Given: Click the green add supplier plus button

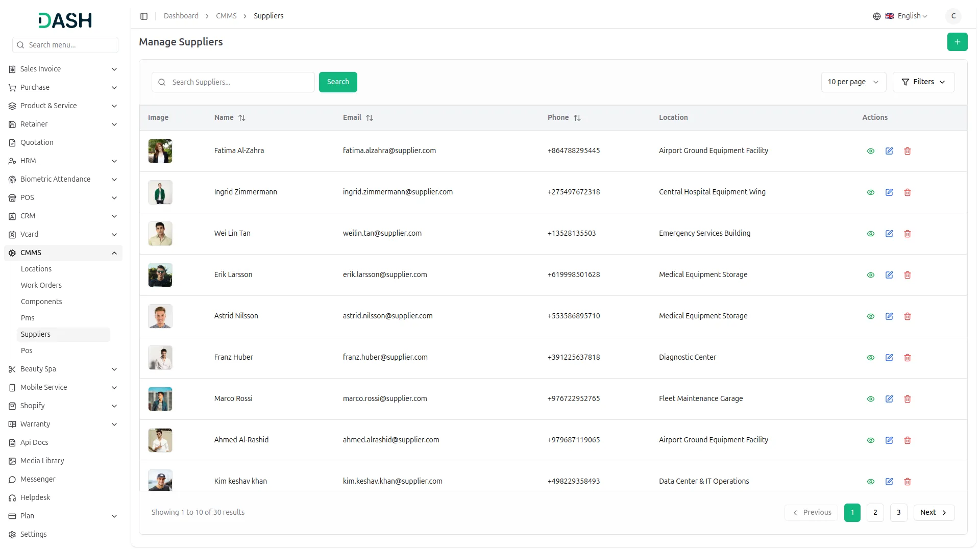Looking at the screenshot, I should coord(957,42).
